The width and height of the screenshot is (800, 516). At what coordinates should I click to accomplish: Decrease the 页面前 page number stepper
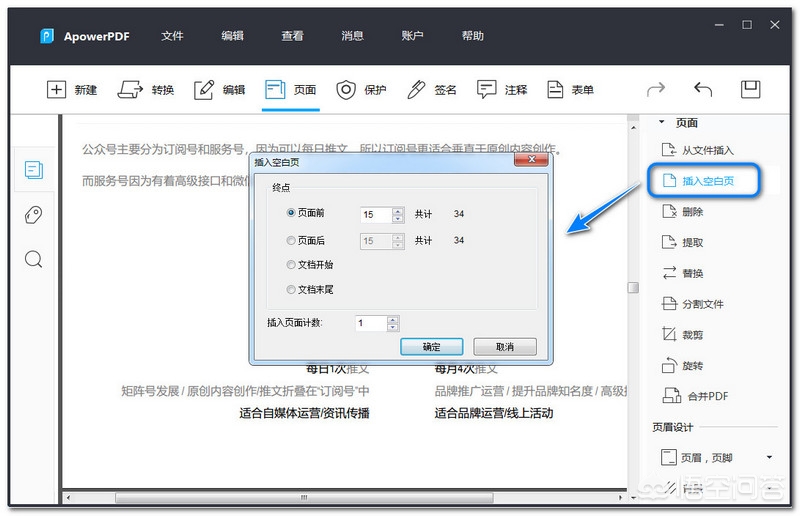click(x=398, y=218)
